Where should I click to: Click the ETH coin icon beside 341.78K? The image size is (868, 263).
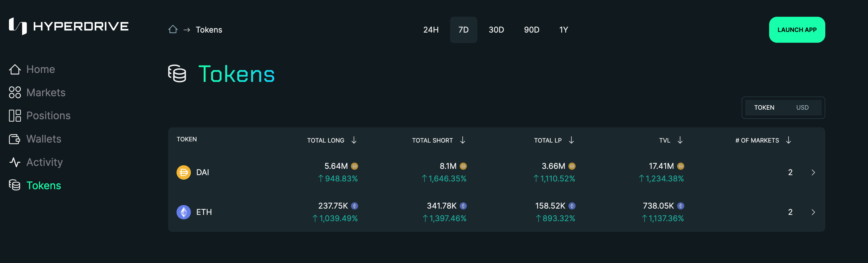(x=463, y=206)
